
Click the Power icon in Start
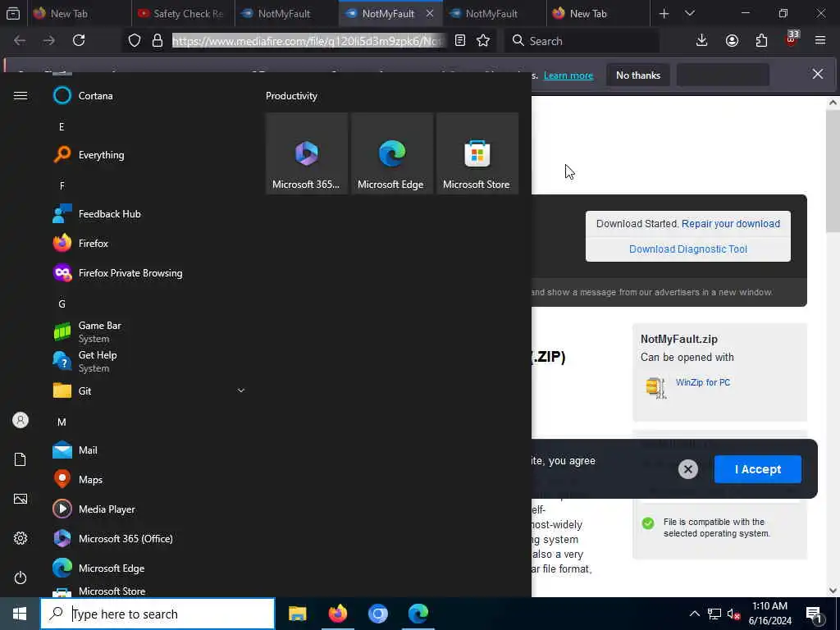21,577
